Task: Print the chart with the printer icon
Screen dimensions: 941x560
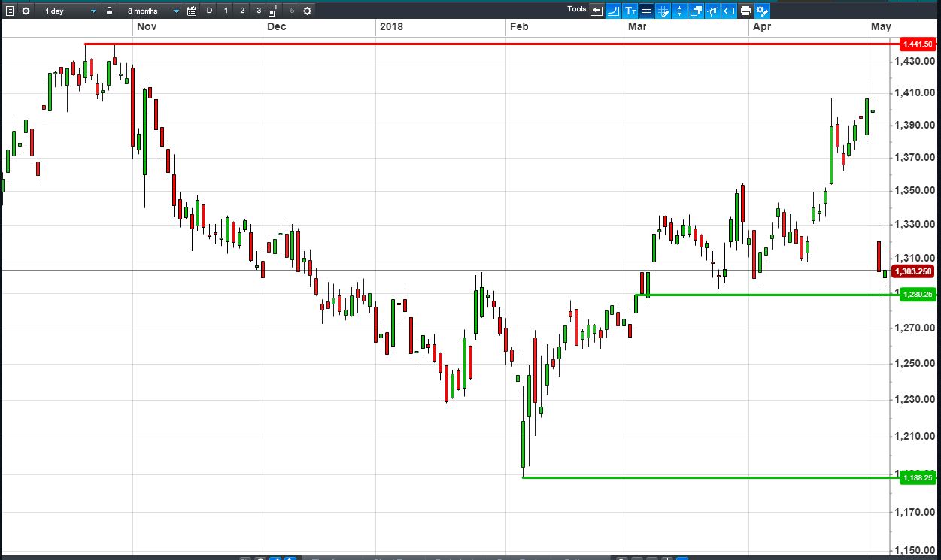Action: 745,11
